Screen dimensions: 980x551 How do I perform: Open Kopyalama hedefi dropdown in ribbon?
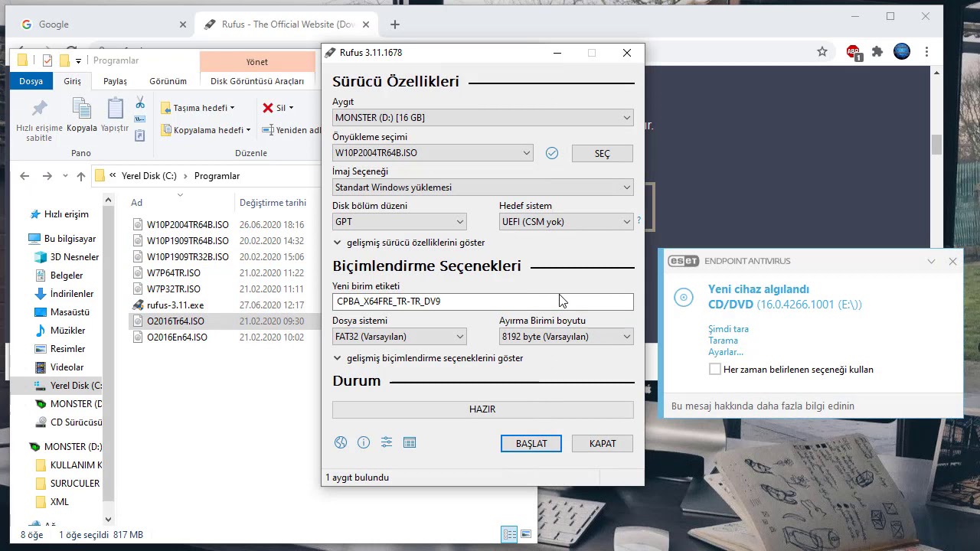tap(206, 130)
